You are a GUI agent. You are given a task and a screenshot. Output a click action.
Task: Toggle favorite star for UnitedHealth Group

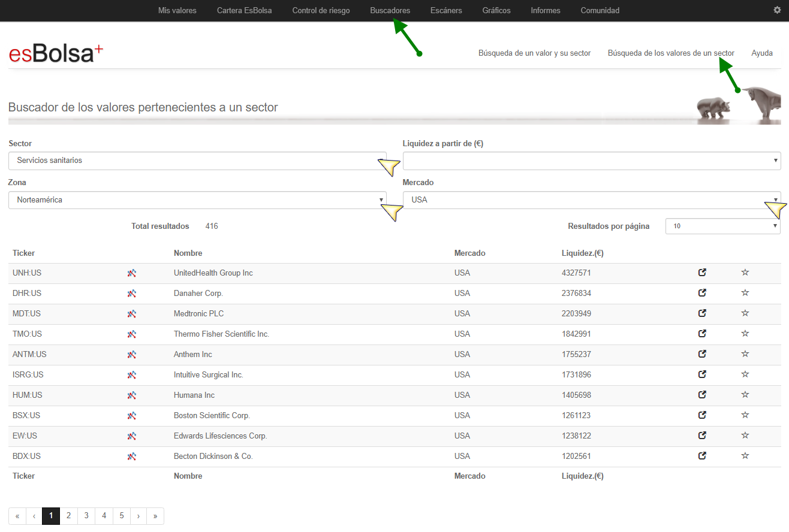[x=745, y=273]
